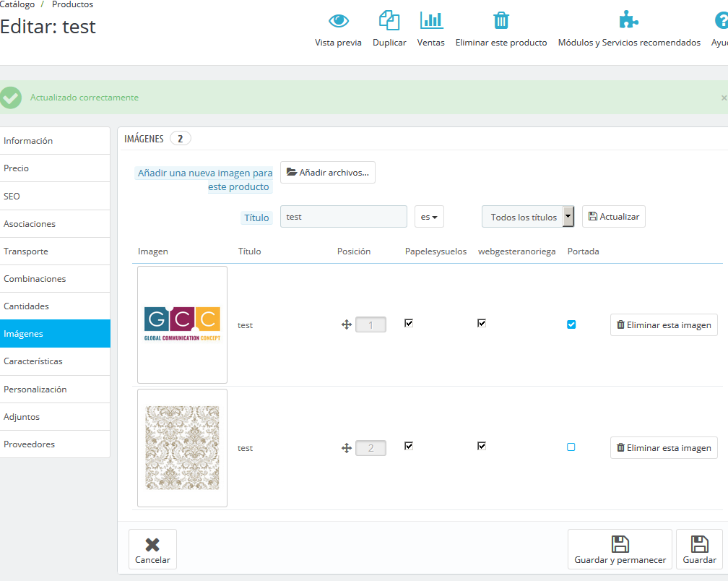Click the damask pattern thumbnail
This screenshot has height=581, width=728.
[183, 448]
